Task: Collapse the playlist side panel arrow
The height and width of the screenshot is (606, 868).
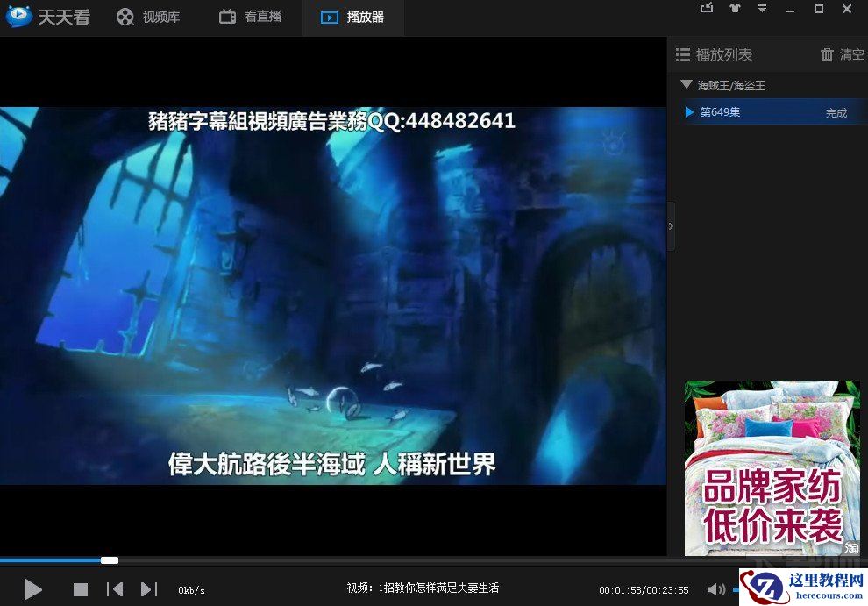Action: point(671,226)
